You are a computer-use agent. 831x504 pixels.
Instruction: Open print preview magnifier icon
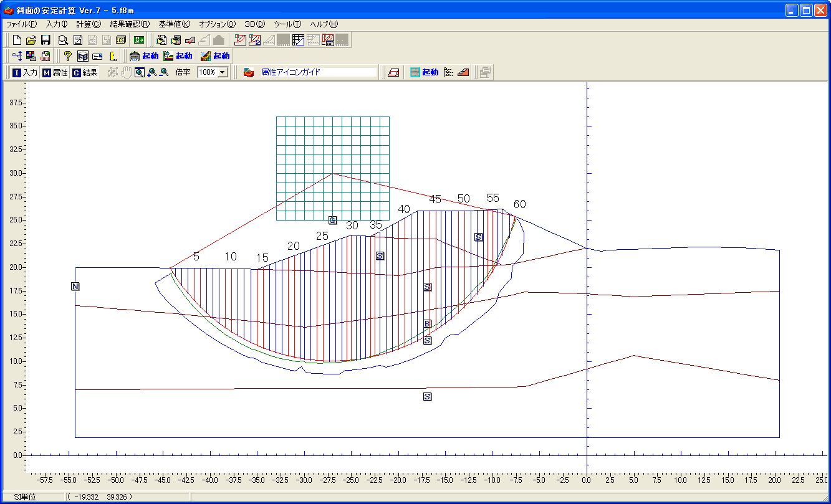63,40
